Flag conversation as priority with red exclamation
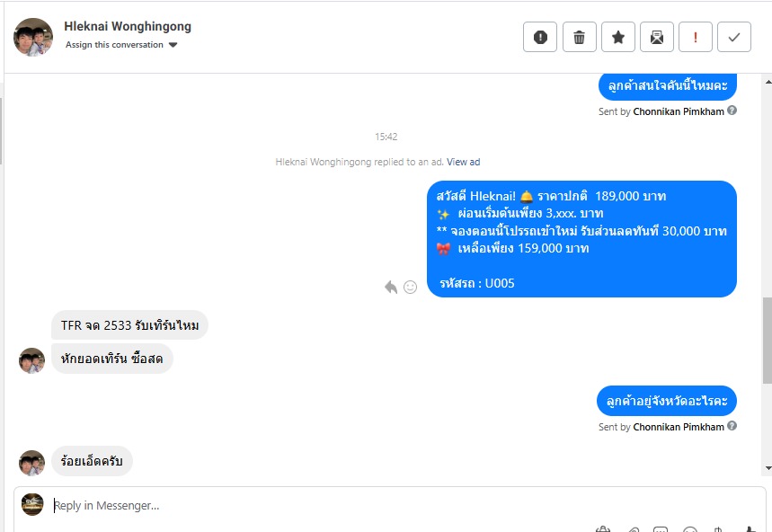The width and height of the screenshot is (772, 532). 696,37
